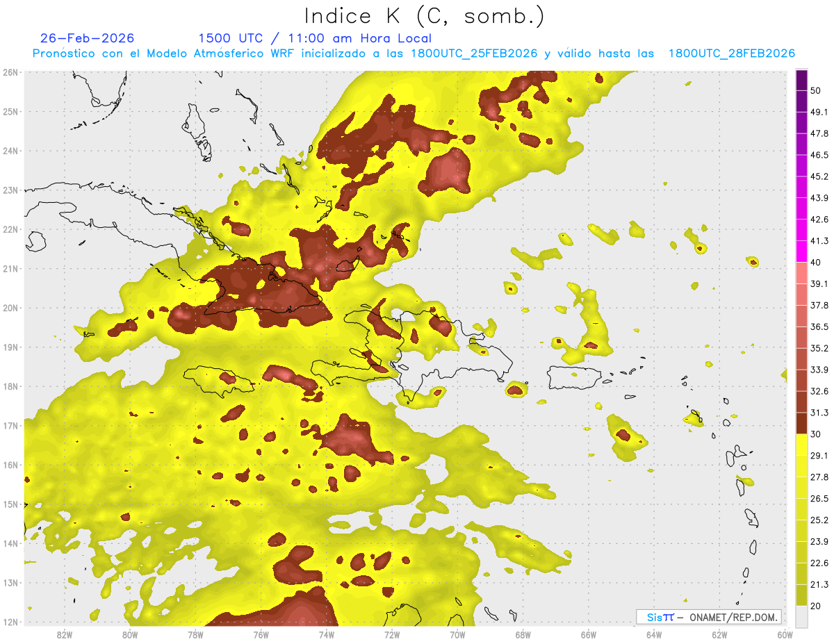This screenshot has height=644, width=834.
Task: Click the "ONAMET/REP.DOM." credit label
Action: pyautogui.click(x=732, y=617)
